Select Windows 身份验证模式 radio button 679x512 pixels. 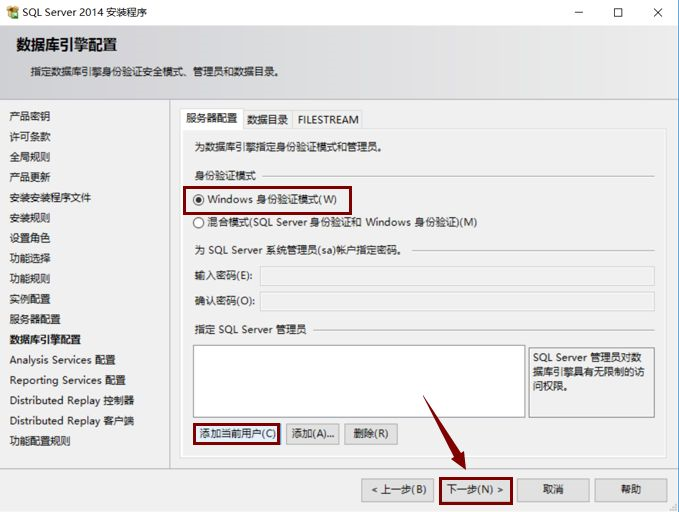pyautogui.click(x=198, y=200)
